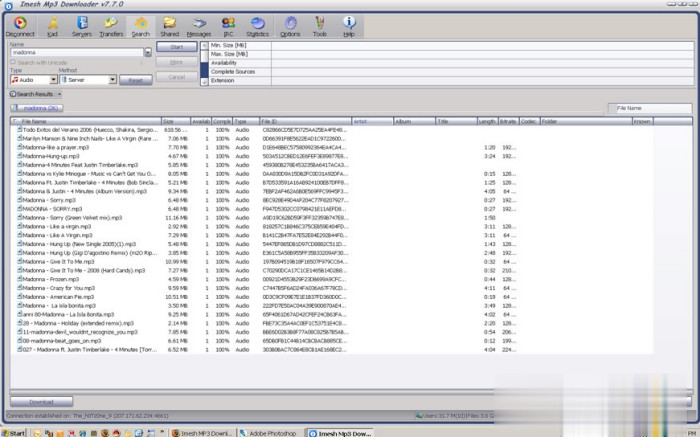Click 'Connection established' status bar text

point(88,416)
